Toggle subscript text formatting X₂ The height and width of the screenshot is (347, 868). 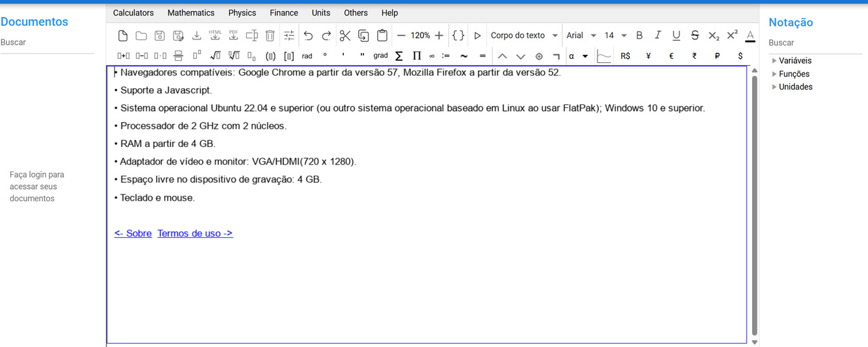713,35
